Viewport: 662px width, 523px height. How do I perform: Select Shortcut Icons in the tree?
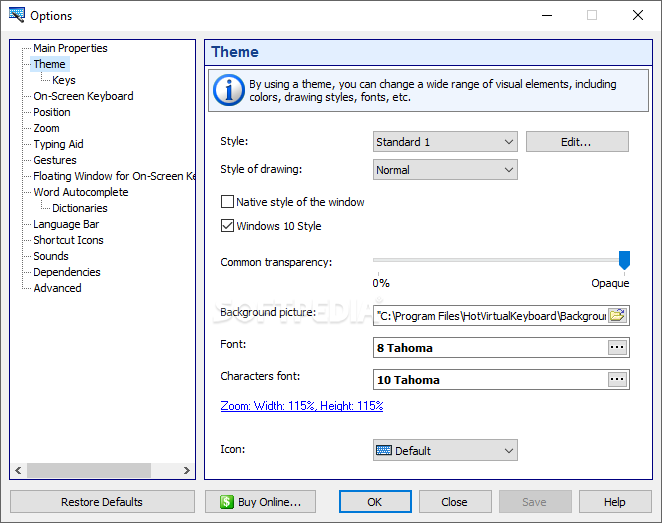68,240
